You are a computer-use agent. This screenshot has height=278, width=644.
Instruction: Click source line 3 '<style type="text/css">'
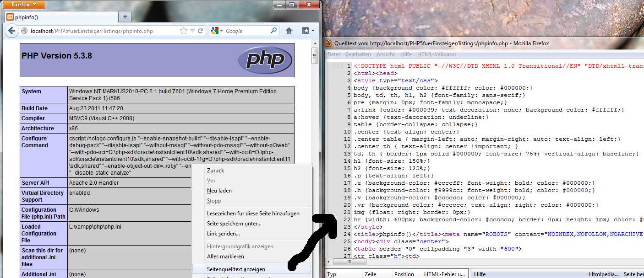tap(396, 80)
